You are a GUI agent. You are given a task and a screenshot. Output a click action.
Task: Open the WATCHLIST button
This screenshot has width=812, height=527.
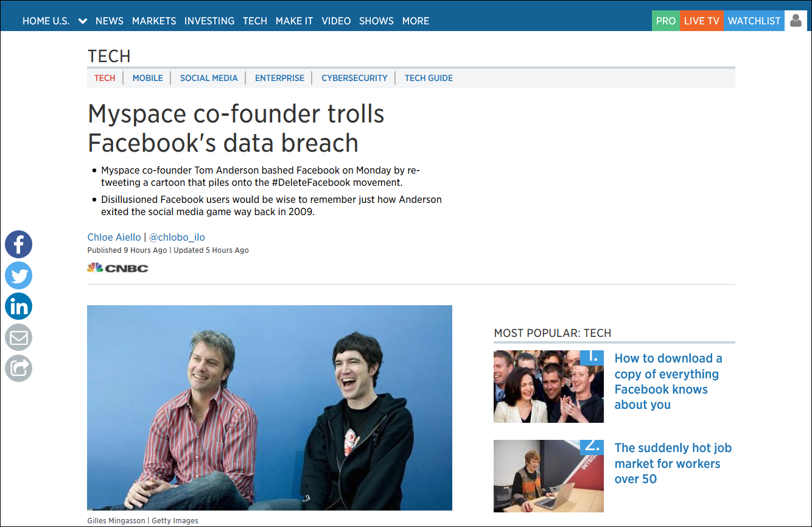pos(754,21)
